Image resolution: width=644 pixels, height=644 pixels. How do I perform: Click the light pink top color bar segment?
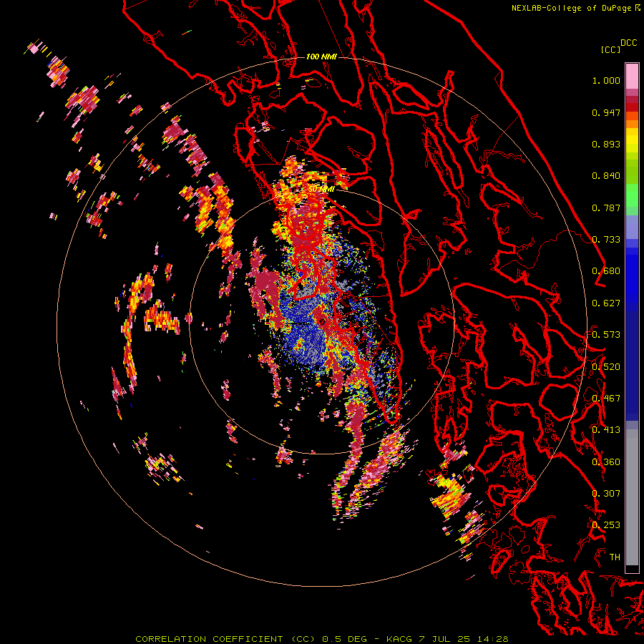coord(632,76)
